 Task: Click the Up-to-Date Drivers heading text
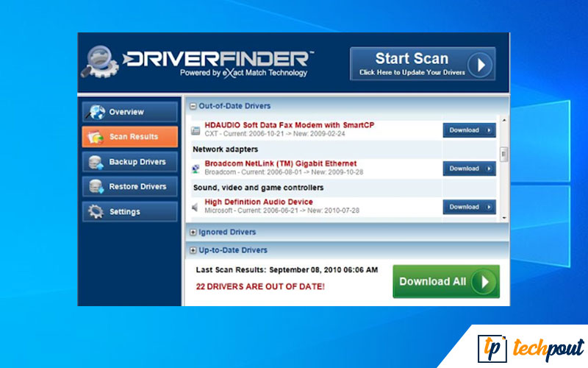233,250
